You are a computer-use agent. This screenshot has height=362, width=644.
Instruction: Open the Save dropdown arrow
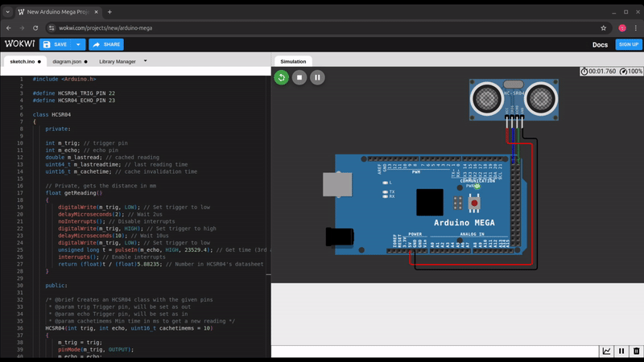[x=78, y=44]
